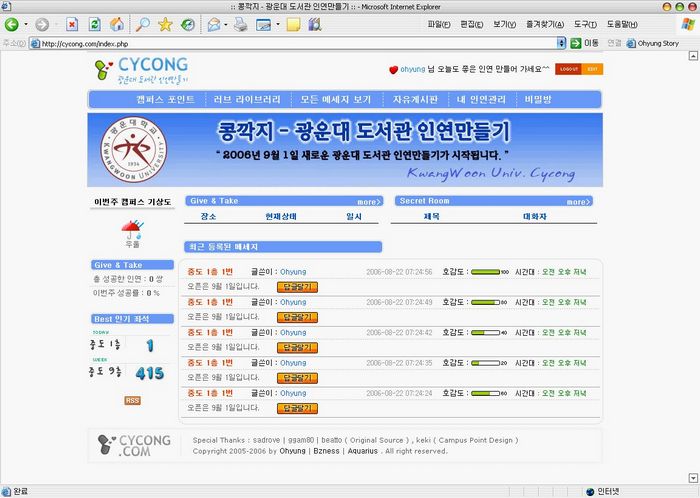The image size is (700, 498).
Task: Click 답글달기 for the 07:24:35 message
Action: coord(297,378)
